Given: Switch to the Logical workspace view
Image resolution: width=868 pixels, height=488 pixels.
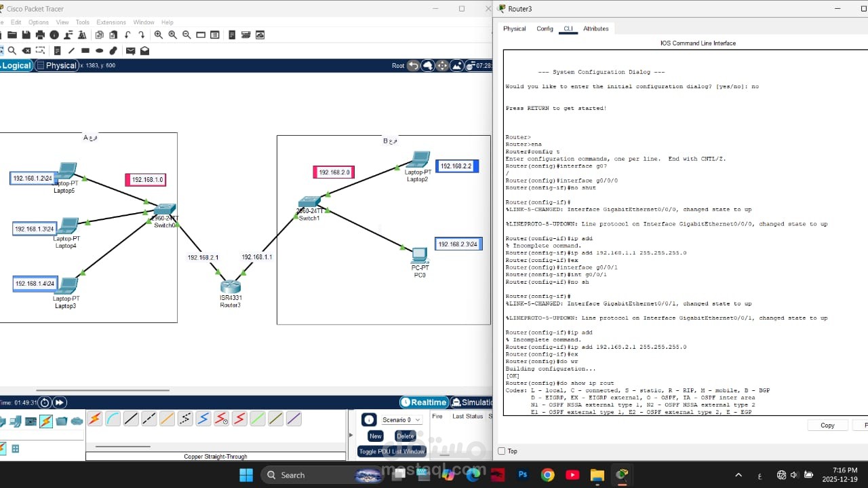Looking at the screenshot, I should [x=16, y=66].
